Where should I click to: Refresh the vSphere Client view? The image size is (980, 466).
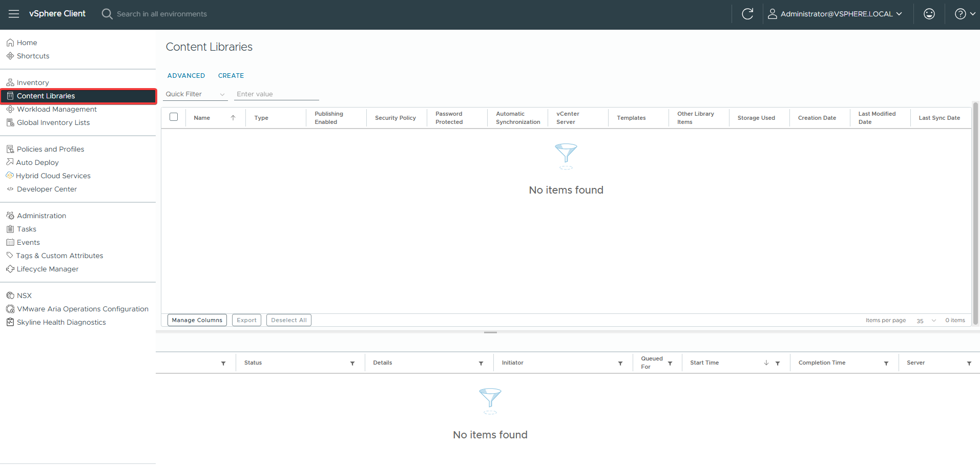(747, 14)
